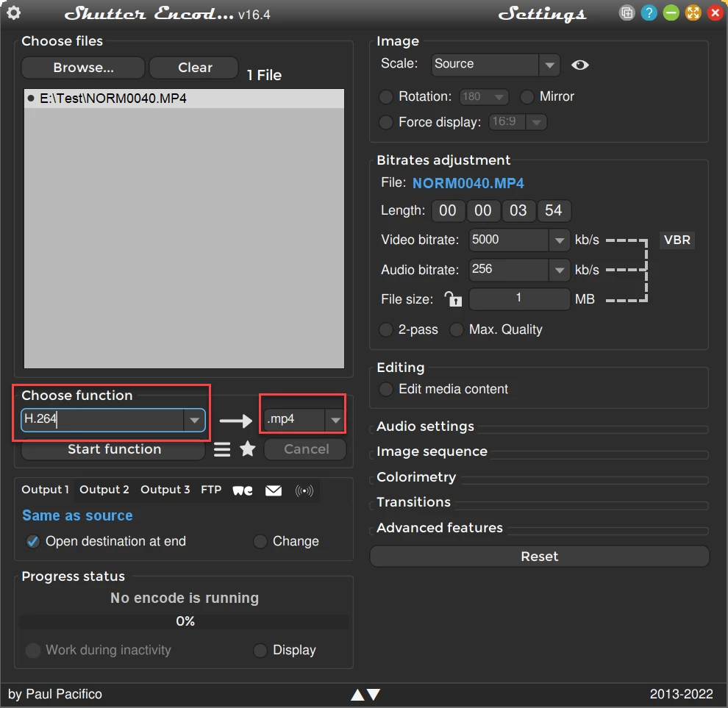Click the Settings title text
728x708 pixels.
pos(542,13)
